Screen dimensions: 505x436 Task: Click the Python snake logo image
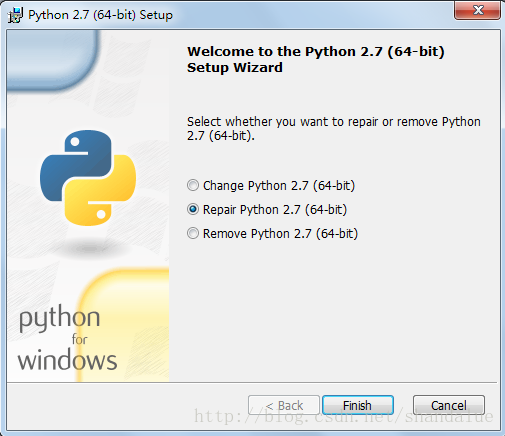click(88, 178)
